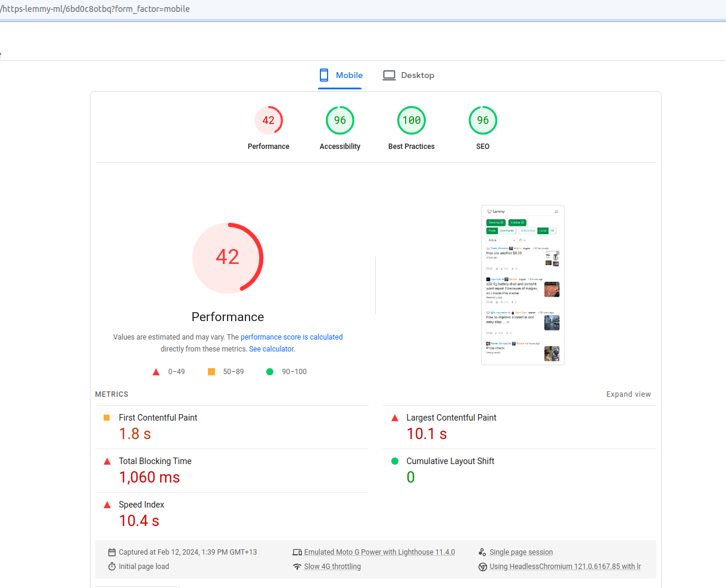Screen dimensions: 726x588
Task: Click the green circle beside Cumulative Layout Shift
Action: pyautogui.click(x=395, y=461)
